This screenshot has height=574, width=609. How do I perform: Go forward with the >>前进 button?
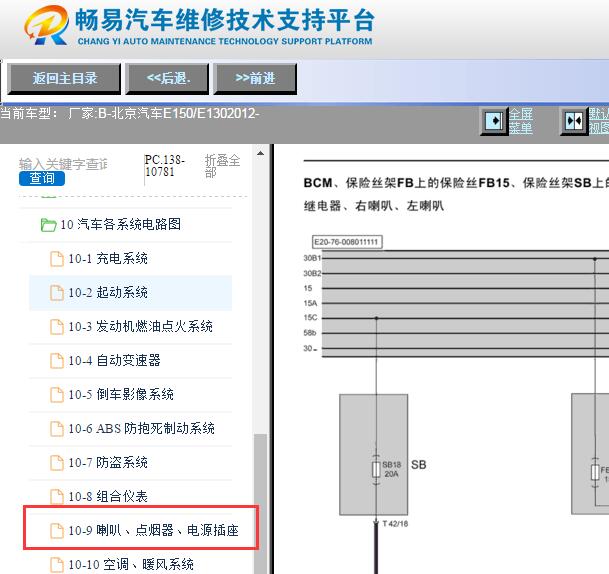pyautogui.click(x=255, y=79)
